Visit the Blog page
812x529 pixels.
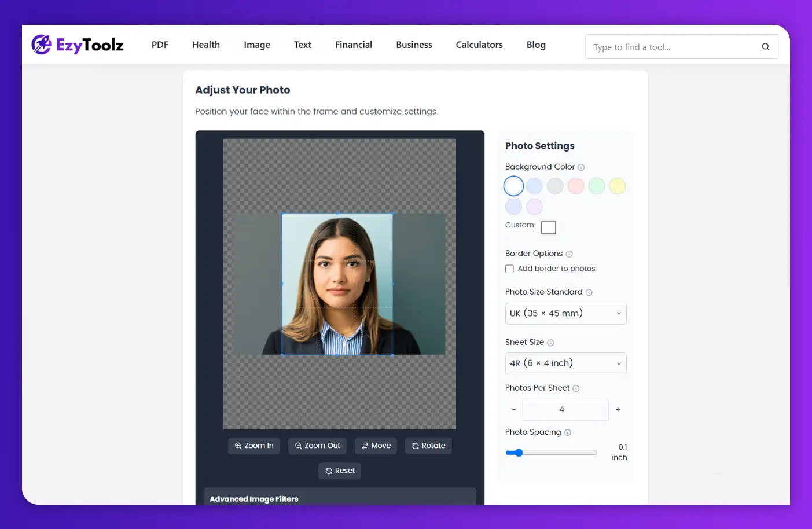click(x=535, y=45)
